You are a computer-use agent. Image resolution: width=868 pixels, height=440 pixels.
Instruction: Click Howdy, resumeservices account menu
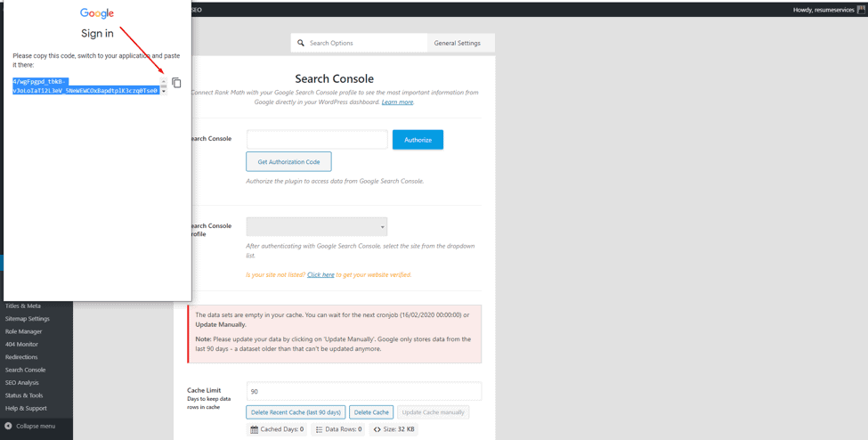(828, 10)
